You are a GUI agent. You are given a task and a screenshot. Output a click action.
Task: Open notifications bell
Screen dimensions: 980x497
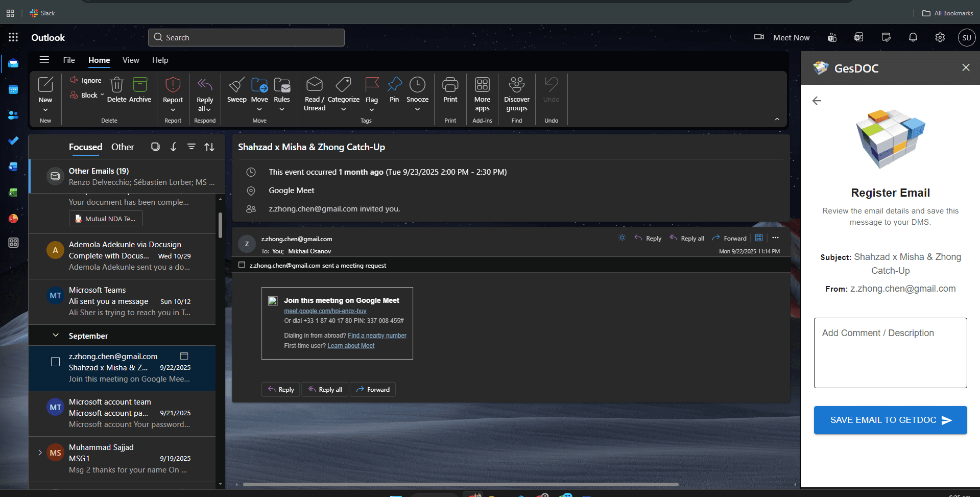913,37
